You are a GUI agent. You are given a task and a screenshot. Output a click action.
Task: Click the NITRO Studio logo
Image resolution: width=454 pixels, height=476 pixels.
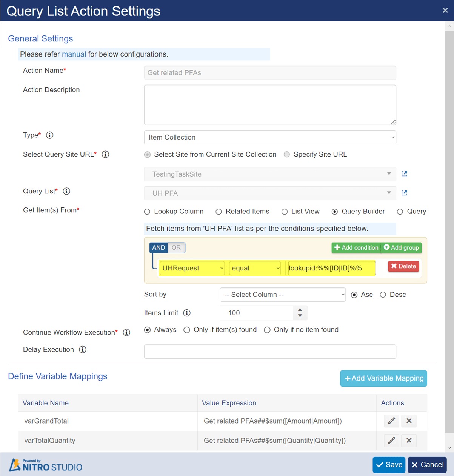coord(45,465)
